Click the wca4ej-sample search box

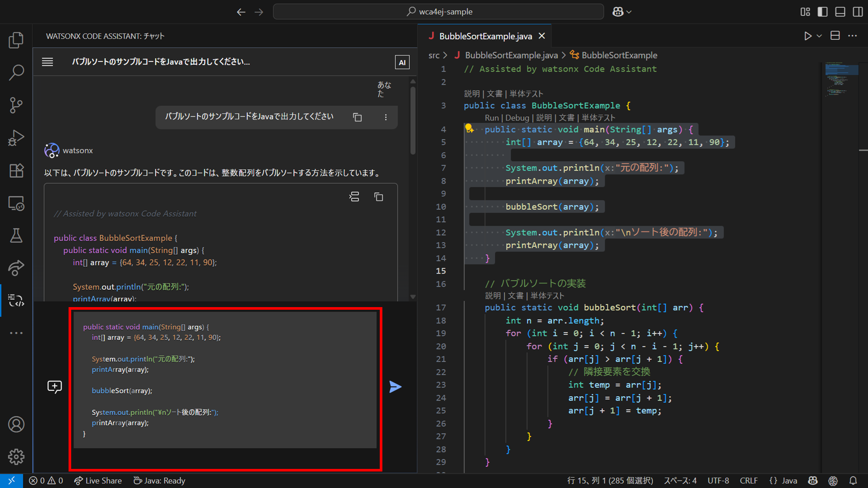pos(438,12)
